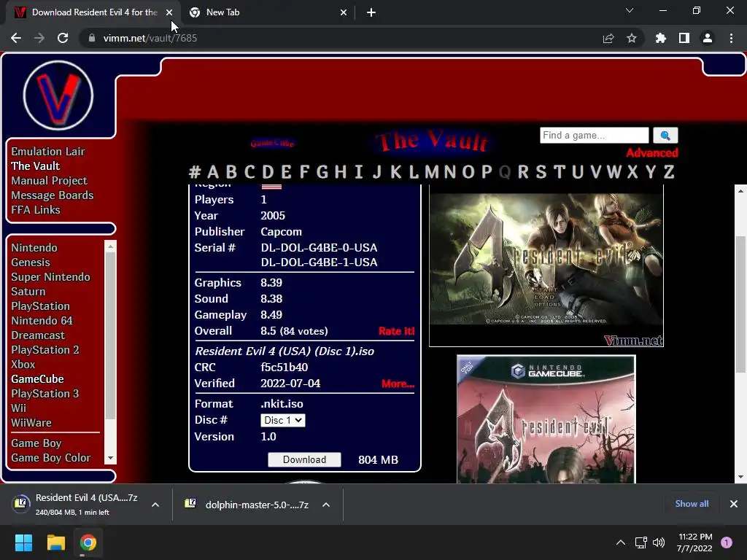Click the browser back arrow
The height and width of the screenshot is (560, 747).
point(16,38)
